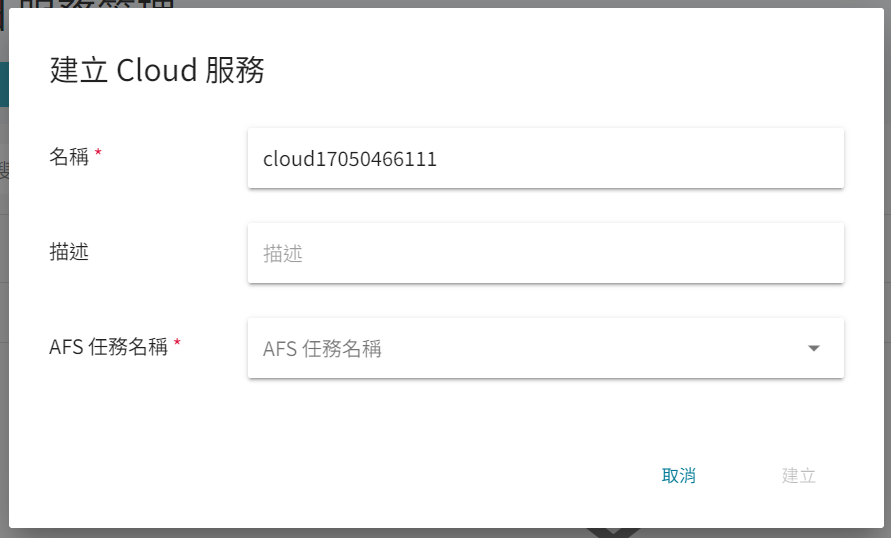Click the 建立 Cloud 服務 dialog title
This screenshot has height=538, width=891.
(x=157, y=70)
